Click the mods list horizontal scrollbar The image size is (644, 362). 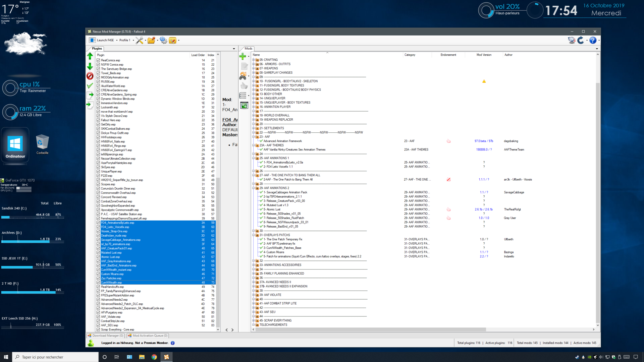pyautogui.click(x=371, y=329)
